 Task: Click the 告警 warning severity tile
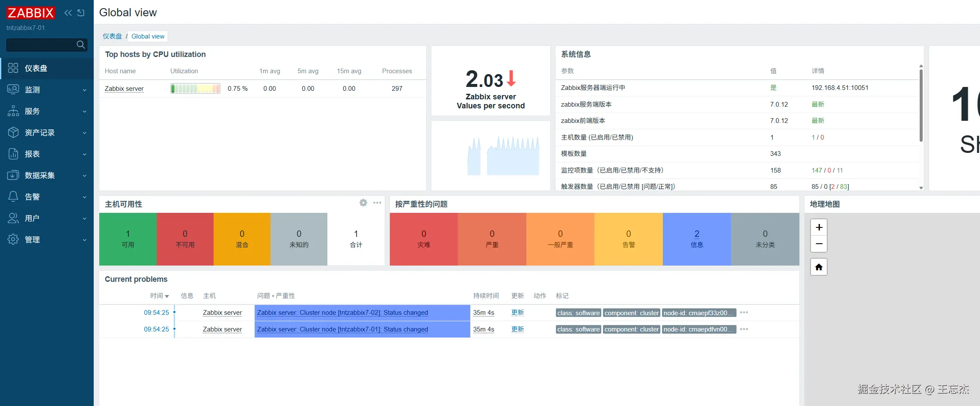coord(629,239)
